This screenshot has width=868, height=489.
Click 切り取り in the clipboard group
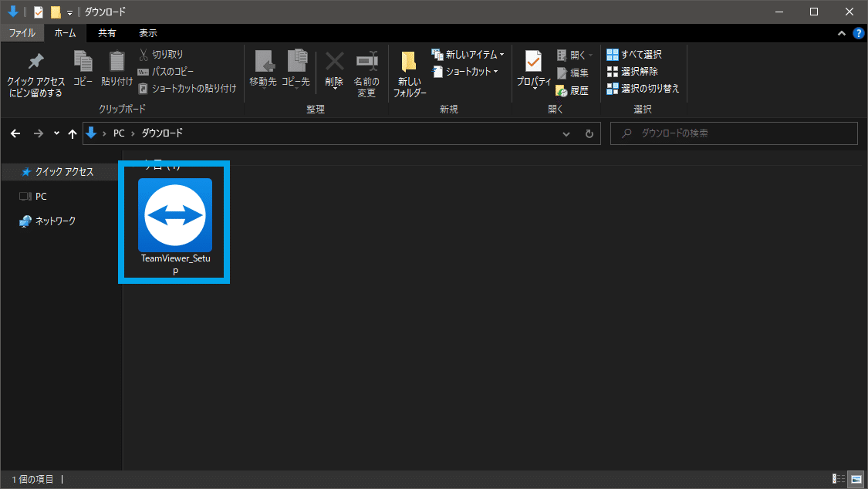[160, 54]
